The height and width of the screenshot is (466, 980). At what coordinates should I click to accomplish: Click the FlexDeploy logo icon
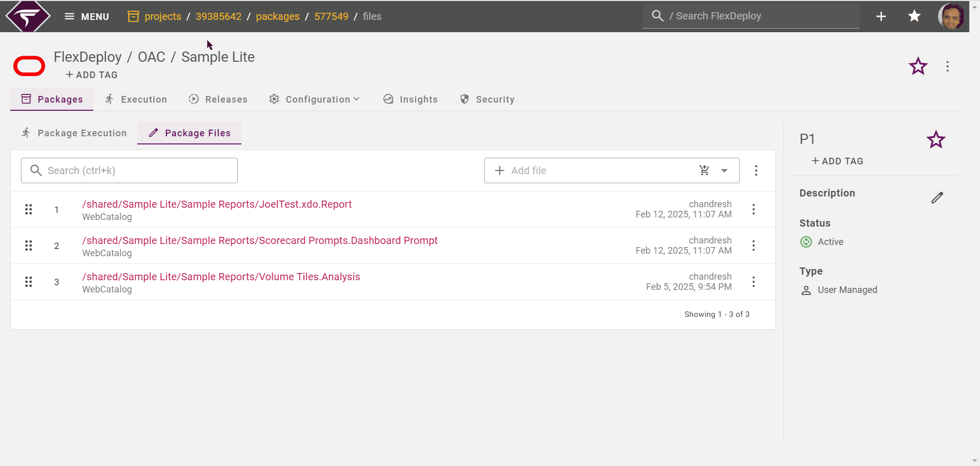pos(28,16)
